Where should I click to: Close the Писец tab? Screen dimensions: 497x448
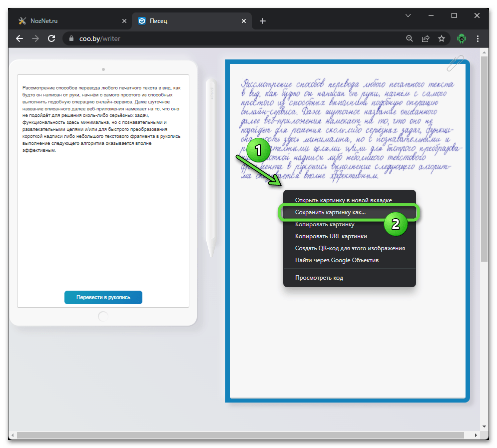pyautogui.click(x=244, y=21)
